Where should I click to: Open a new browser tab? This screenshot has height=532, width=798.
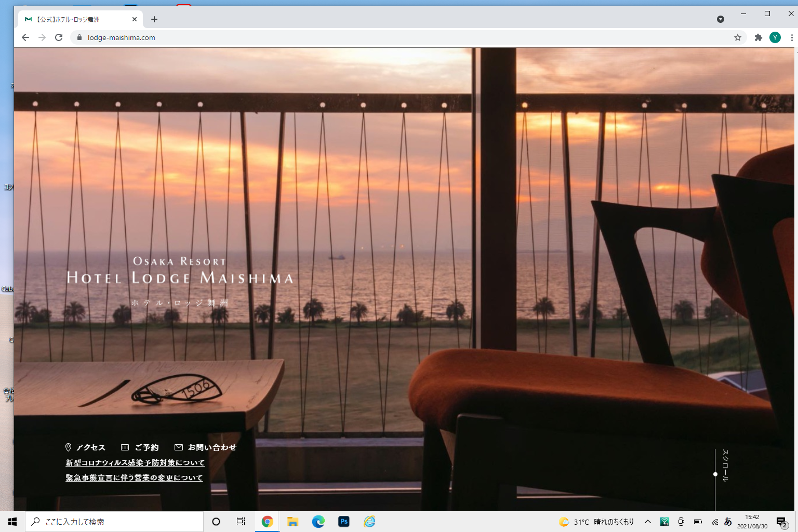tap(154, 19)
